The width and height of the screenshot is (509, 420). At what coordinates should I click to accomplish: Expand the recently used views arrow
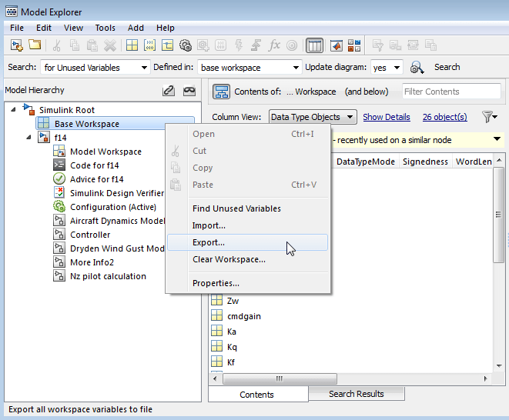pyautogui.click(x=497, y=139)
